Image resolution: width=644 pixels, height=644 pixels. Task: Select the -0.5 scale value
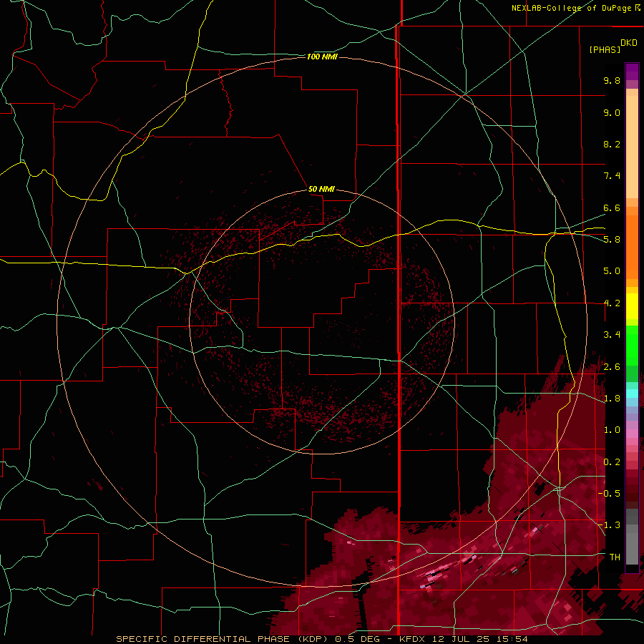click(x=610, y=493)
